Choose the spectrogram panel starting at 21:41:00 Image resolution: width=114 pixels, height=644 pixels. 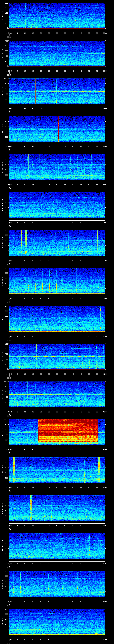[x=57, y=394]
